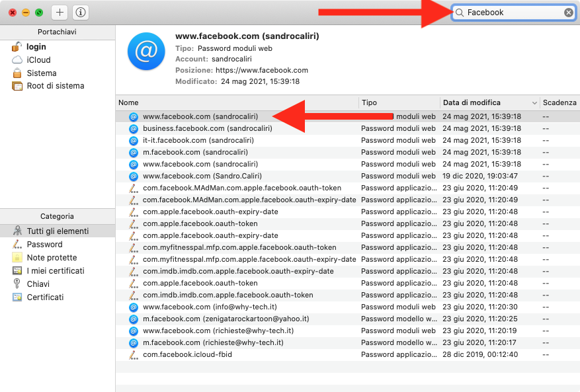Open the Root di sistema keychain icon

(x=17, y=86)
